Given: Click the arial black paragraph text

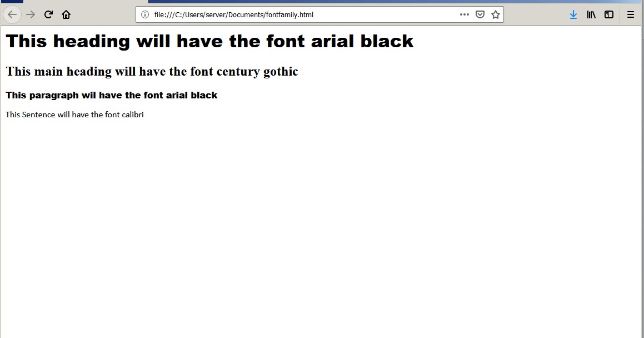Looking at the screenshot, I should point(111,95).
